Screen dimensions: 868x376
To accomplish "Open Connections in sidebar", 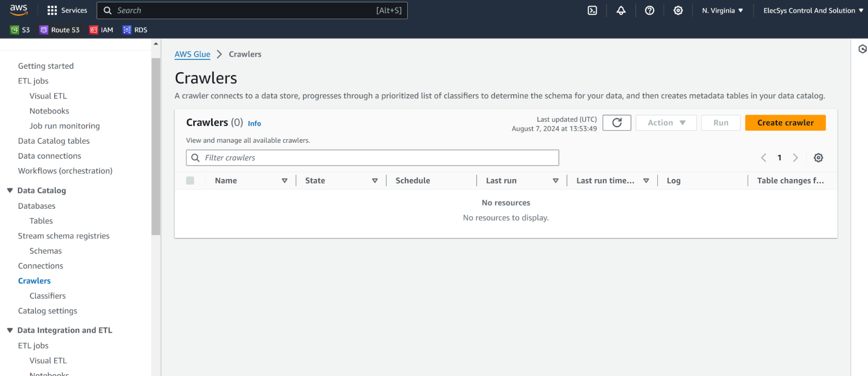I will [x=41, y=266].
